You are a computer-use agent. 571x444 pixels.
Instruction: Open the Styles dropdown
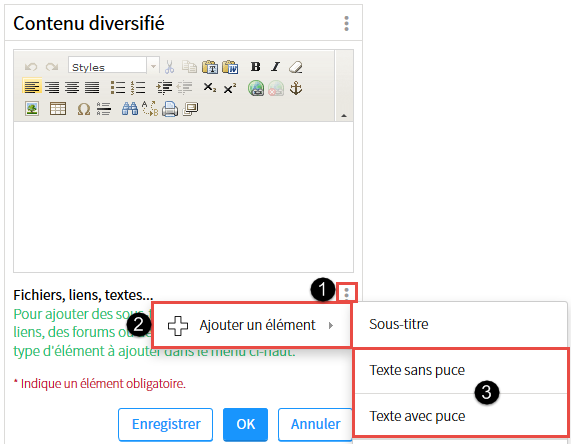pyautogui.click(x=114, y=67)
